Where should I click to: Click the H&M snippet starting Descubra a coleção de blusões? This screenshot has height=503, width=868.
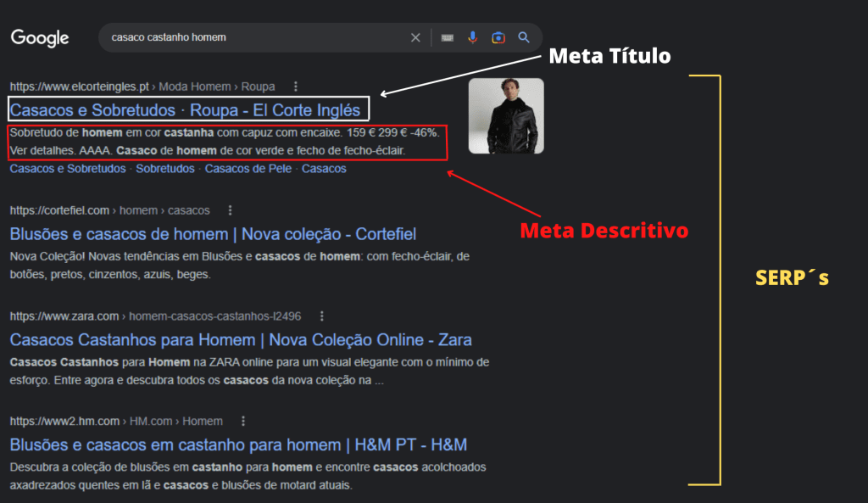248,476
